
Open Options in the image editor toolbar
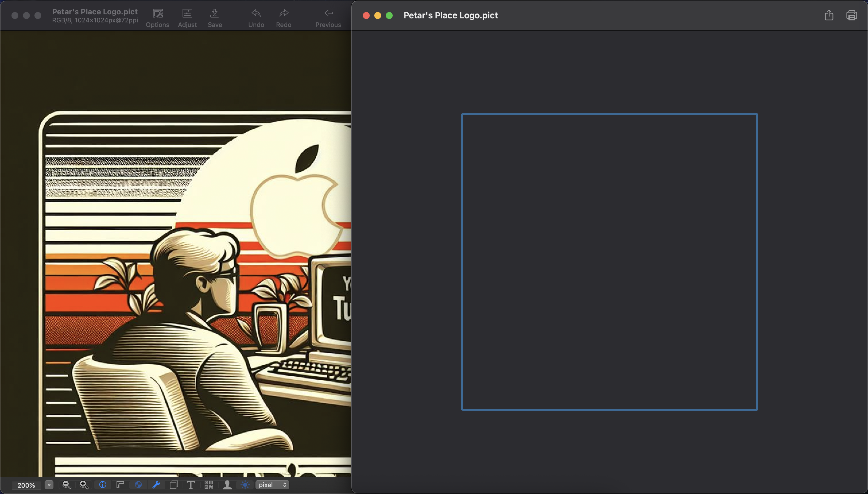tap(157, 18)
